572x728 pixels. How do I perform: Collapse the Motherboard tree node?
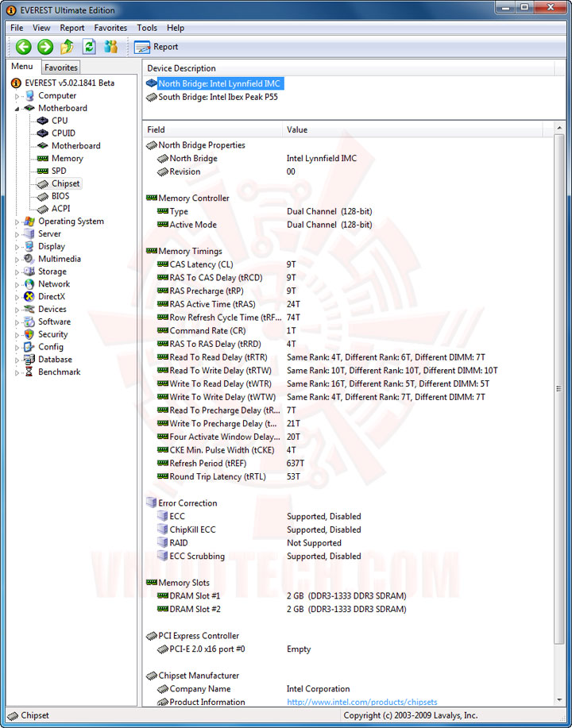point(17,109)
